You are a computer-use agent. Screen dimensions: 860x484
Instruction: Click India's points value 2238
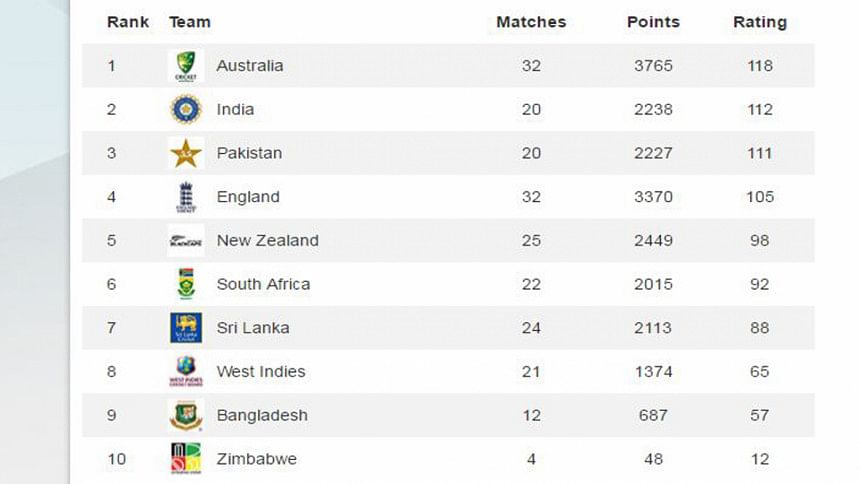pos(653,109)
